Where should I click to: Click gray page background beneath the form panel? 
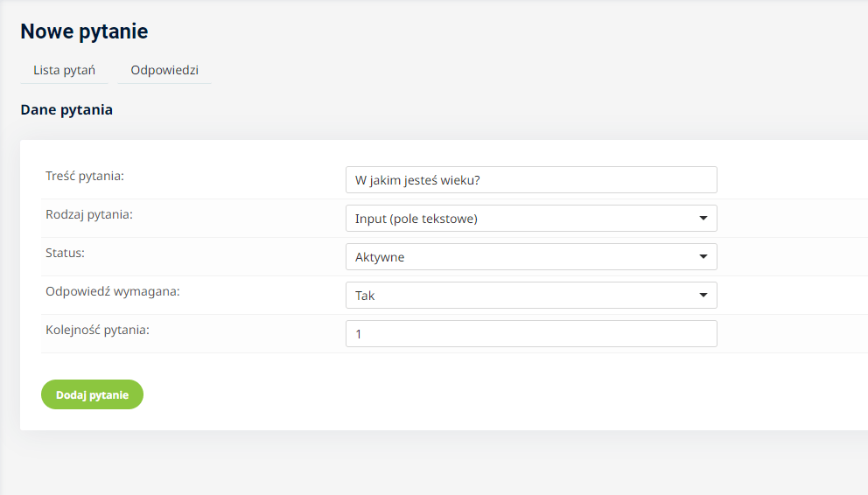coord(437,464)
